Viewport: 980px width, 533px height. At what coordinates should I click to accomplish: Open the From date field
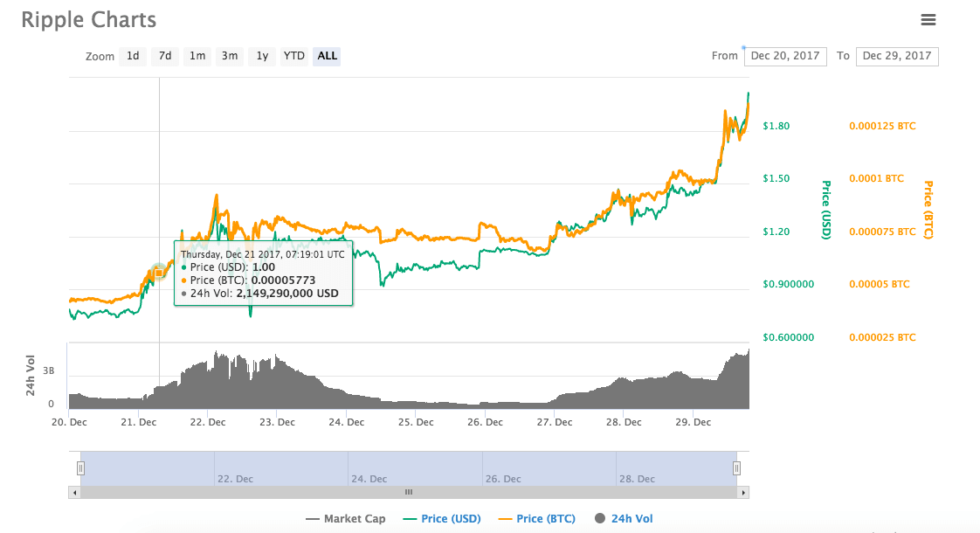tap(784, 56)
